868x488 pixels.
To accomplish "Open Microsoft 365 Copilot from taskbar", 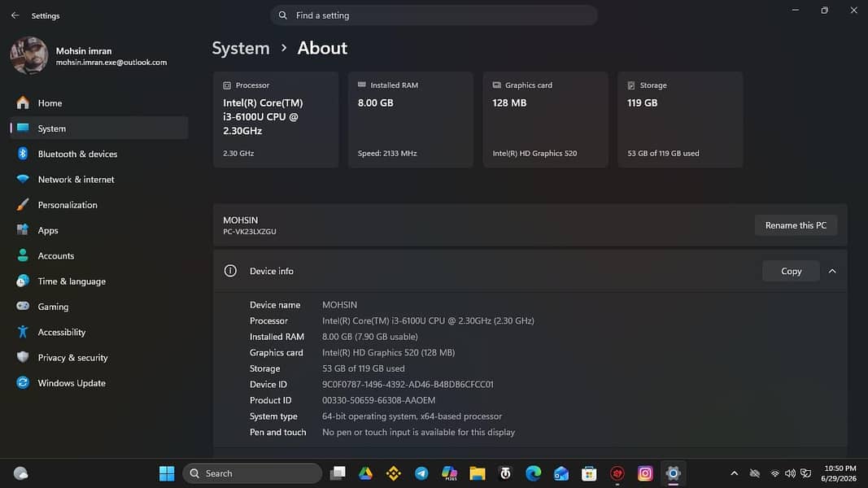I will (x=450, y=473).
